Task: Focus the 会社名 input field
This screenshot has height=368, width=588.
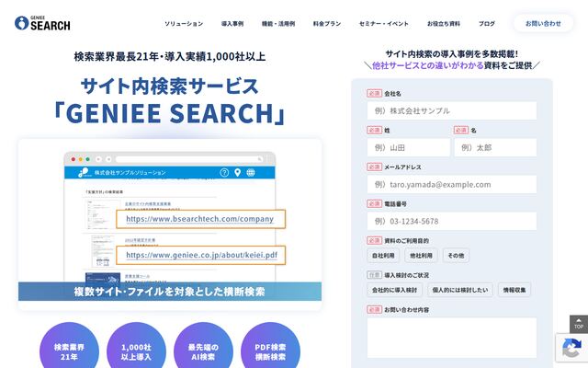Action: coord(452,110)
